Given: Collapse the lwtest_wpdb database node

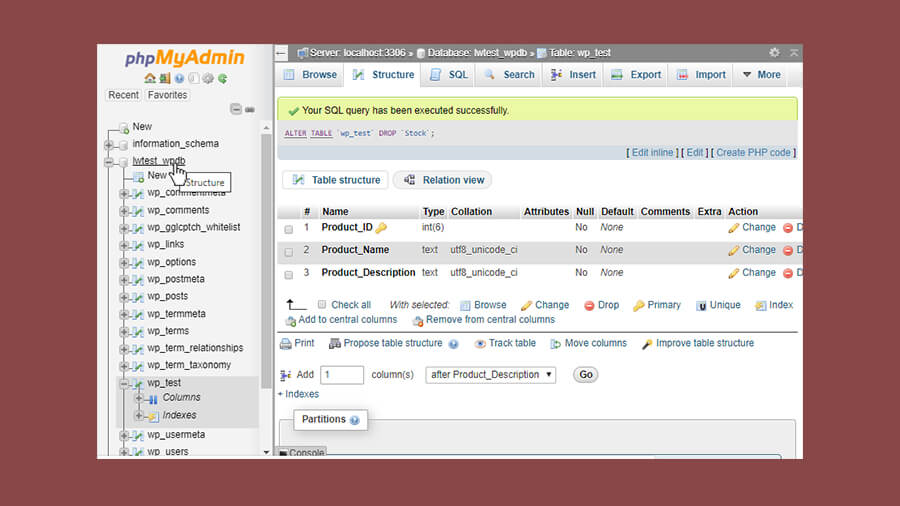Looking at the screenshot, I should 109,162.
